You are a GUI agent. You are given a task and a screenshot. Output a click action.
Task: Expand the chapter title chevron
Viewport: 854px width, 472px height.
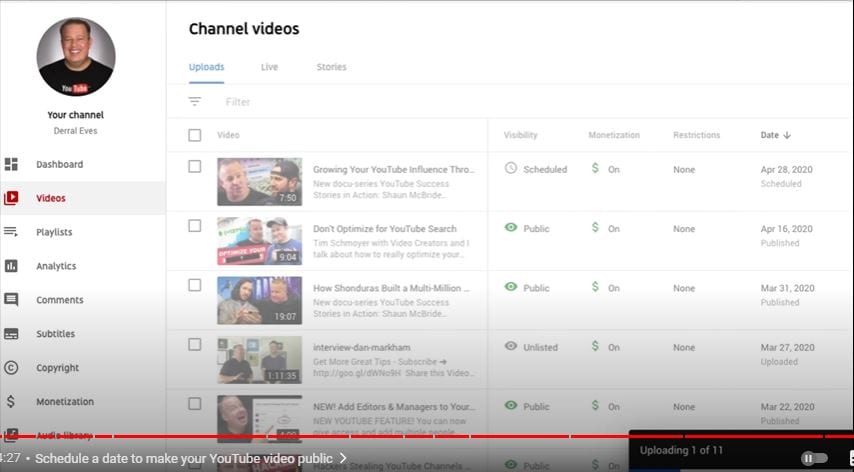click(x=343, y=458)
